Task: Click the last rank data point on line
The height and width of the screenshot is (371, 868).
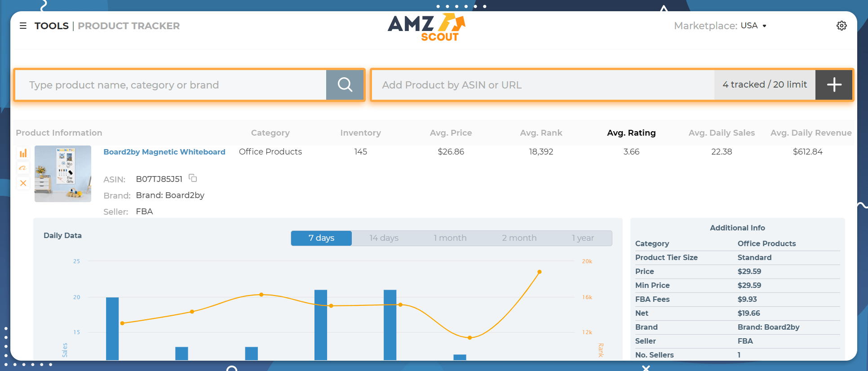Action: click(x=539, y=272)
